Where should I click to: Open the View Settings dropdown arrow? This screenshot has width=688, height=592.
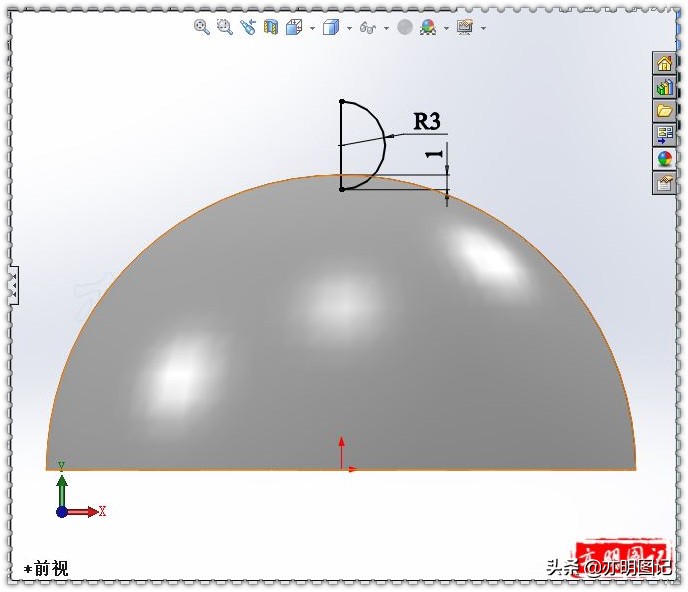[484, 29]
